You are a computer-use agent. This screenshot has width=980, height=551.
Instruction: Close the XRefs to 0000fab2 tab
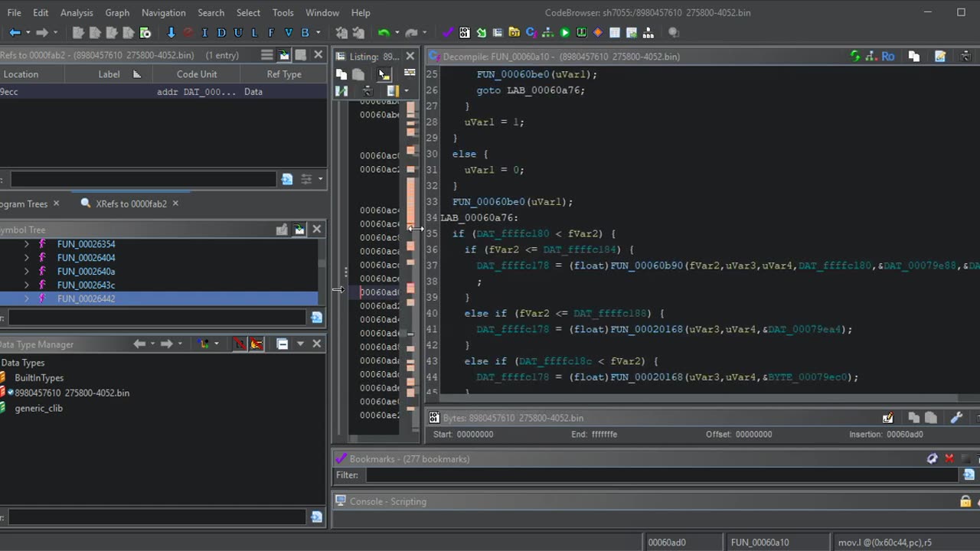click(175, 204)
